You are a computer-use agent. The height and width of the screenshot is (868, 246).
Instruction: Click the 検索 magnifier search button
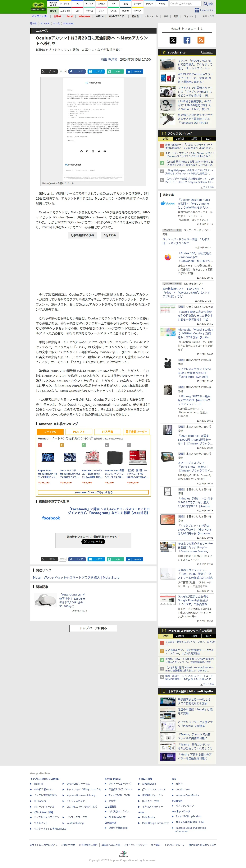pyautogui.click(x=209, y=4)
